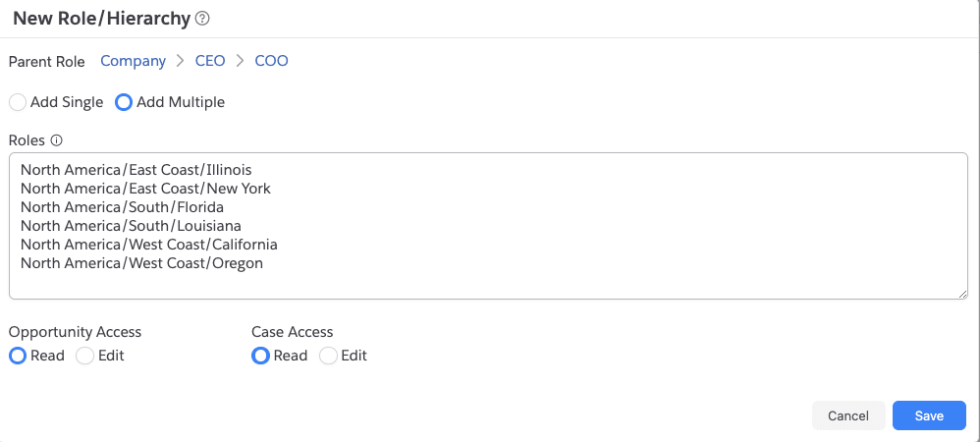Set Case Access to Read
This screenshot has width=980, height=442.
[260, 356]
